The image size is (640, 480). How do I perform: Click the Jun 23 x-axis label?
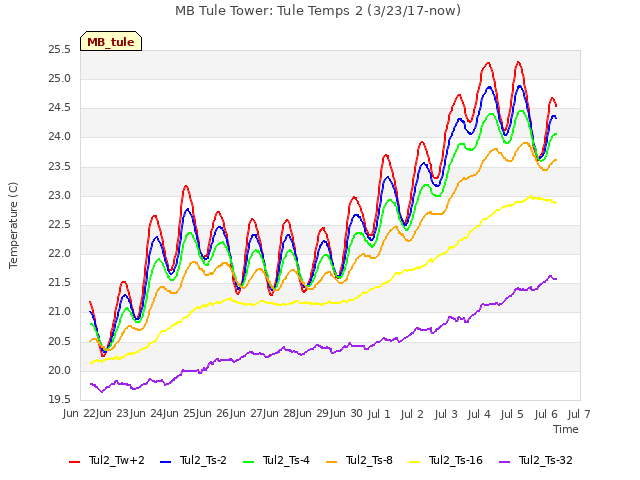113,414
